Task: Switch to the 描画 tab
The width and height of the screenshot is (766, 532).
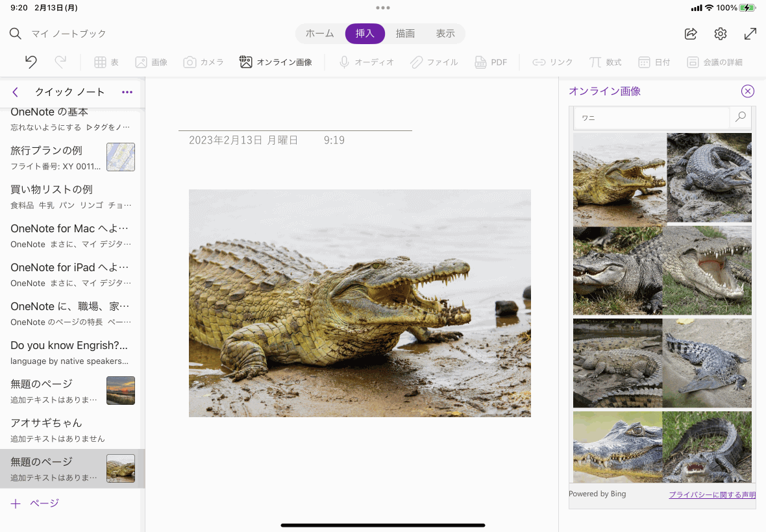Action: pos(405,34)
